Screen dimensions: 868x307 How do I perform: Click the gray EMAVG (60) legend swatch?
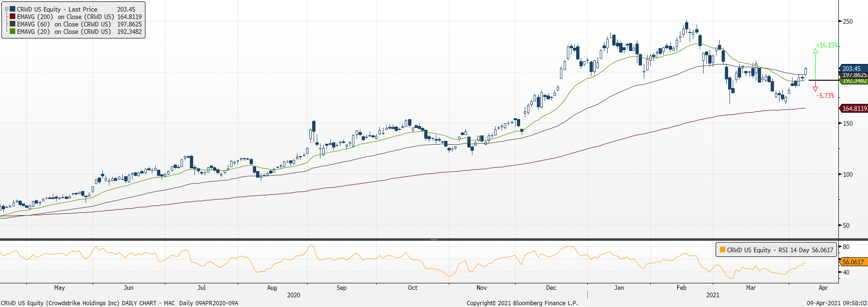[13, 24]
